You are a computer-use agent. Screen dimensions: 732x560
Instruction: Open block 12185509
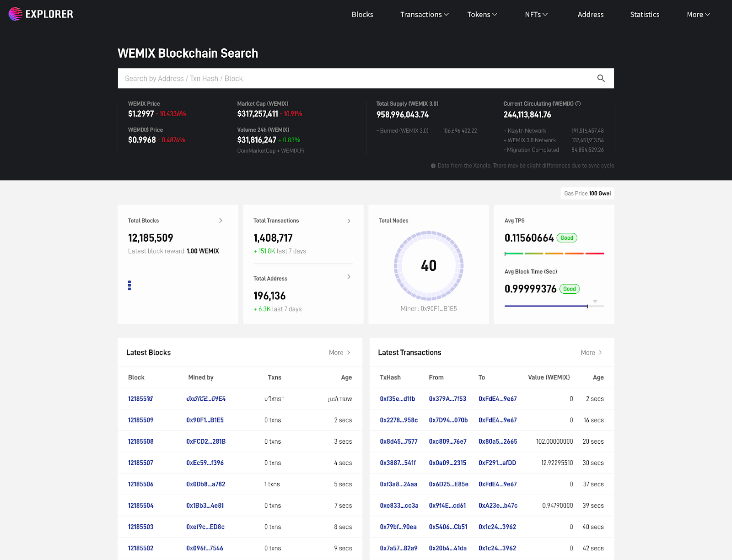click(x=141, y=420)
